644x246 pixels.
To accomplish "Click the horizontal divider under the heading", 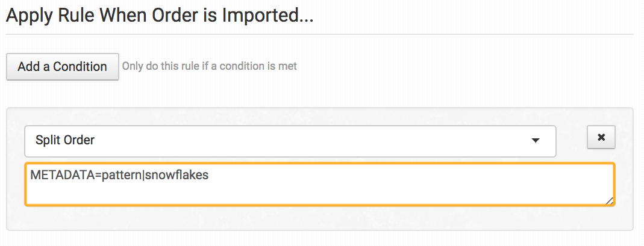I will coord(319,34).
